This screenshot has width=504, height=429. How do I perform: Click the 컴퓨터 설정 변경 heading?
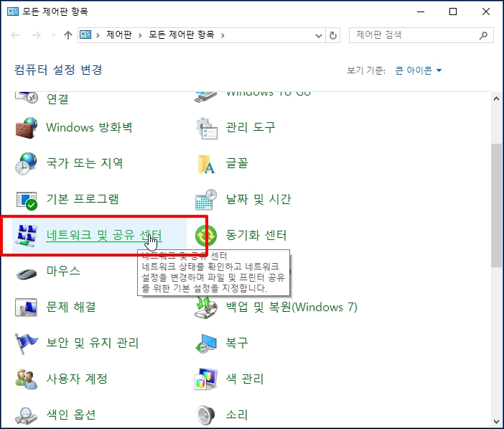58,70
